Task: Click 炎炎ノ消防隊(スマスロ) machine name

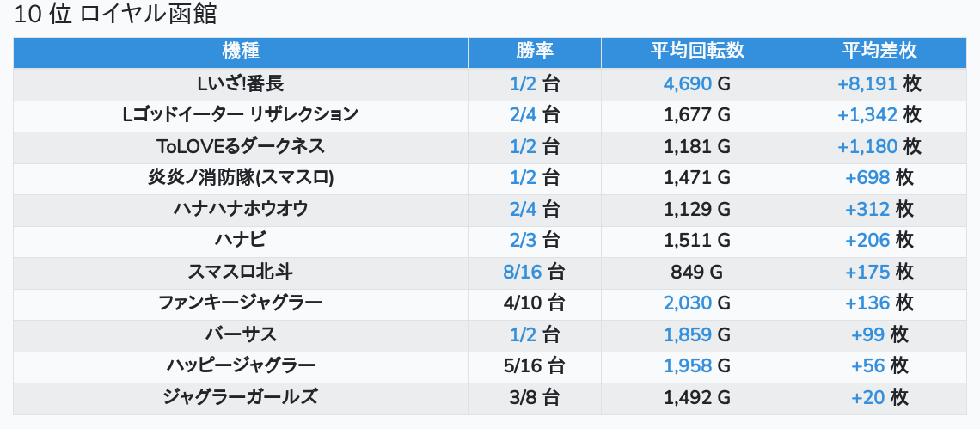Action: point(241,178)
